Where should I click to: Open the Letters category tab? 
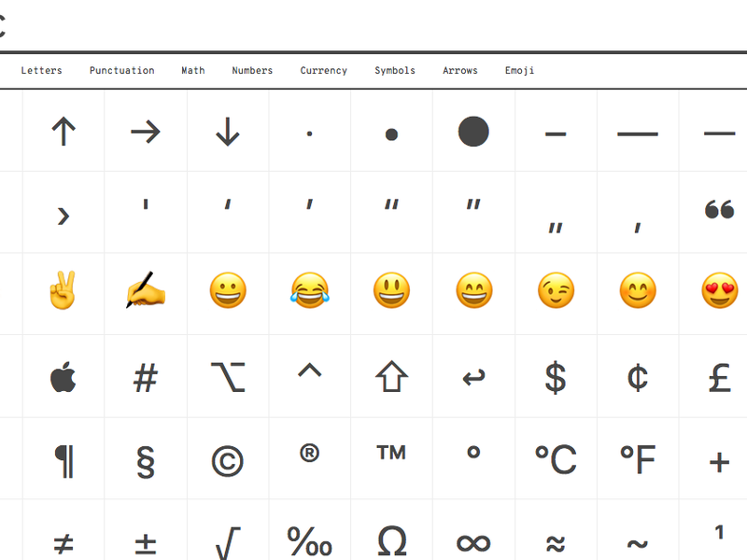[41, 71]
